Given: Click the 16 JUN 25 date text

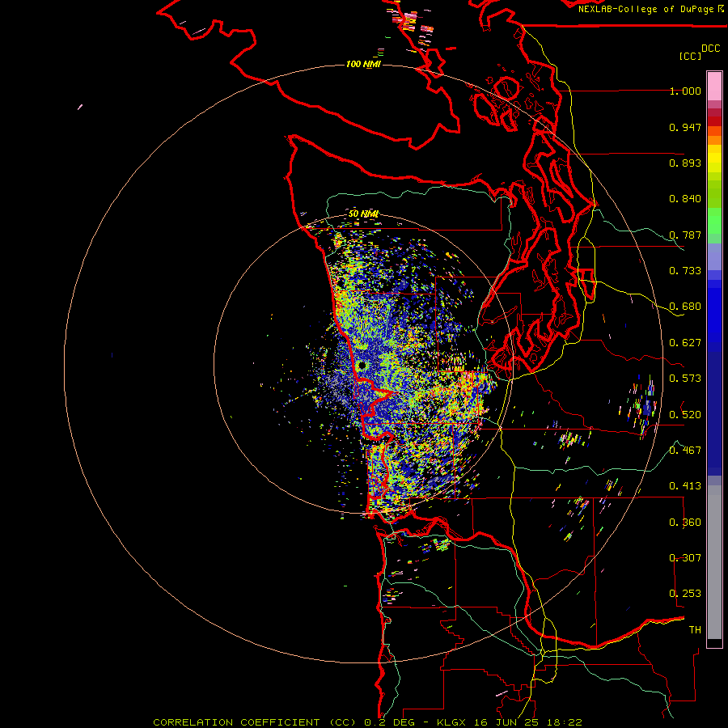Looking at the screenshot, I should tap(507, 722).
